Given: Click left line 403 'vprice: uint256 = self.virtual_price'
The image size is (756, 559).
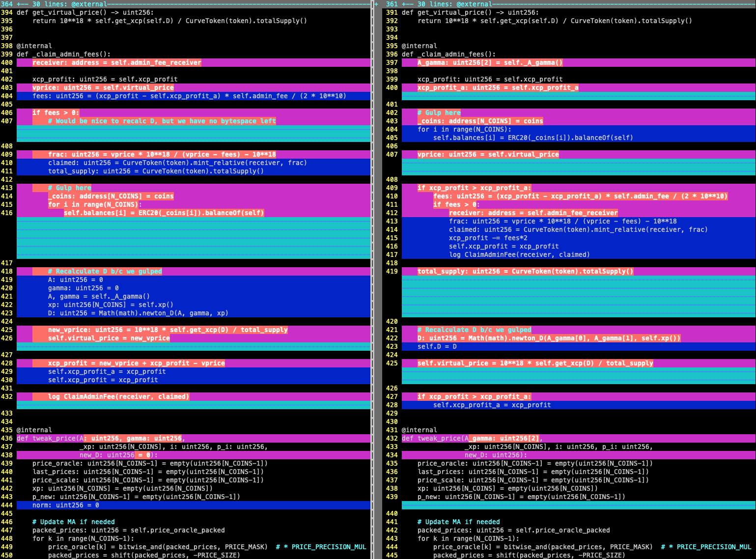Looking at the screenshot, I should pos(103,87).
